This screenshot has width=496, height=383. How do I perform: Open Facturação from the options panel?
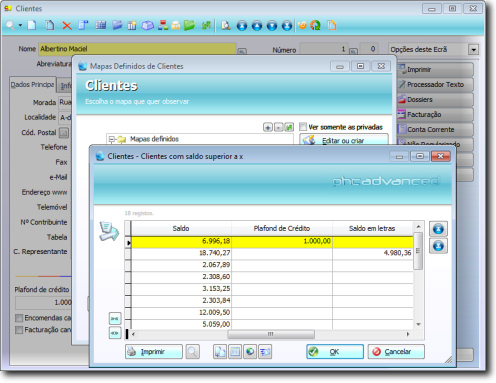tap(435, 115)
